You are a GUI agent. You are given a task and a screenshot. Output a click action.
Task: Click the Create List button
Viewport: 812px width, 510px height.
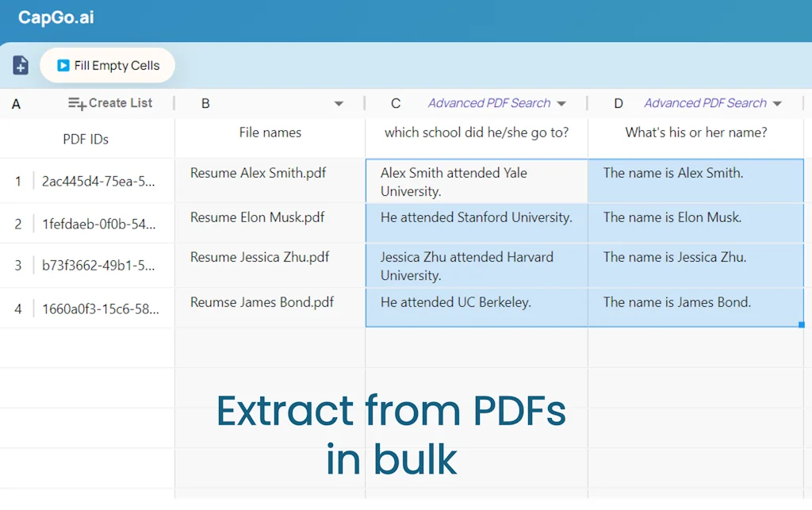pyautogui.click(x=110, y=103)
